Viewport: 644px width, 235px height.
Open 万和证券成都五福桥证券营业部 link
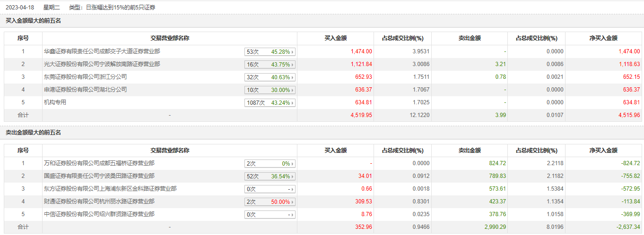99,163
